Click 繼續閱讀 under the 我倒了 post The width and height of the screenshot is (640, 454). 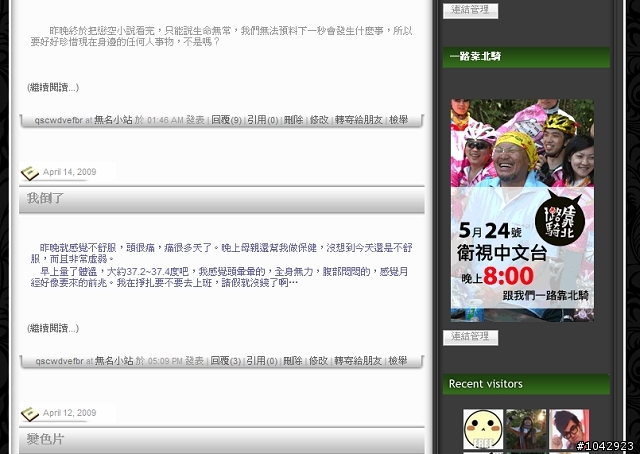[x=53, y=328]
